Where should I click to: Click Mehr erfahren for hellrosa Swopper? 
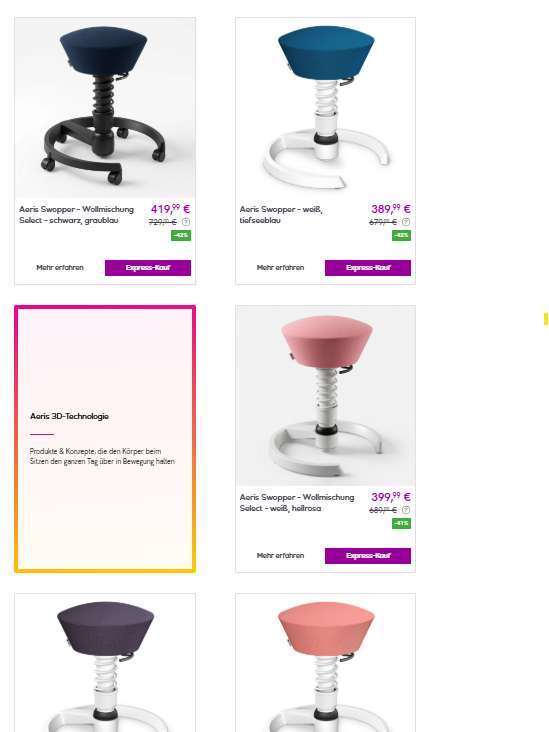tap(280, 556)
